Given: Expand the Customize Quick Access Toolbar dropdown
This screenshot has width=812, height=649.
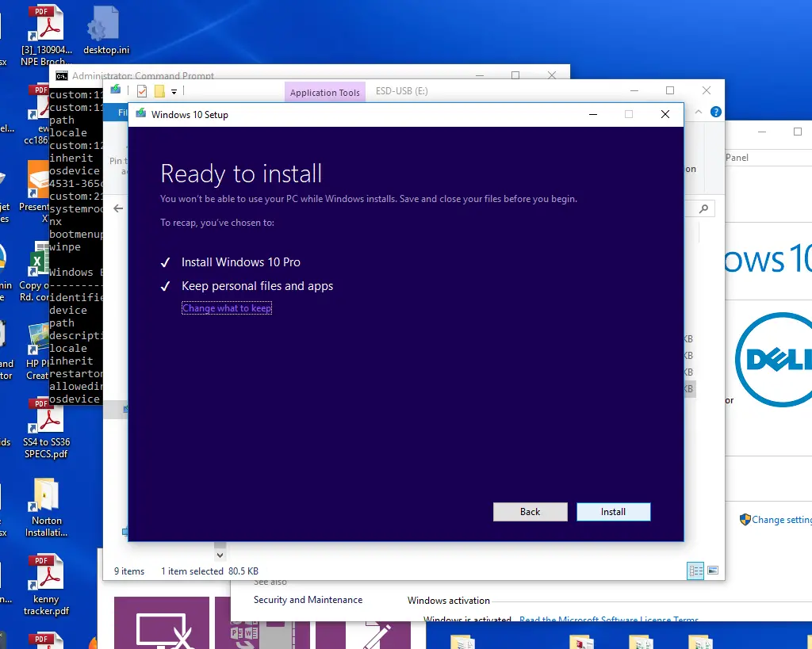Looking at the screenshot, I should [x=174, y=92].
